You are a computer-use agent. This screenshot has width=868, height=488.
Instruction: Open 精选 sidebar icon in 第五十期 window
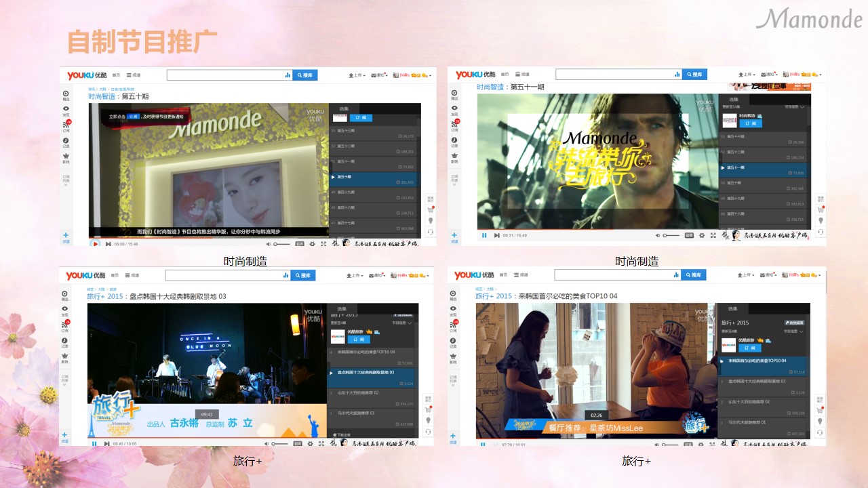click(66, 95)
